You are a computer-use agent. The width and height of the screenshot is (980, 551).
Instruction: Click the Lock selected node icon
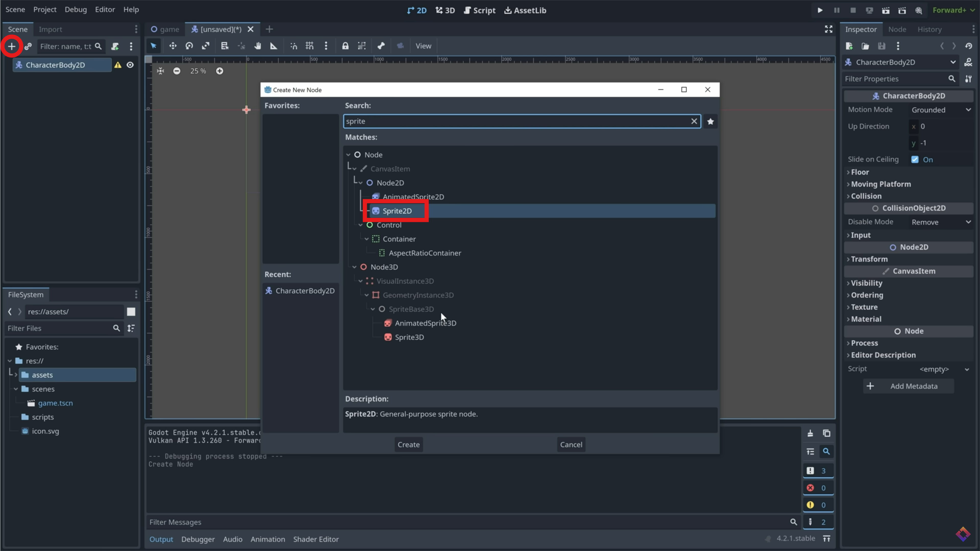(x=345, y=46)
